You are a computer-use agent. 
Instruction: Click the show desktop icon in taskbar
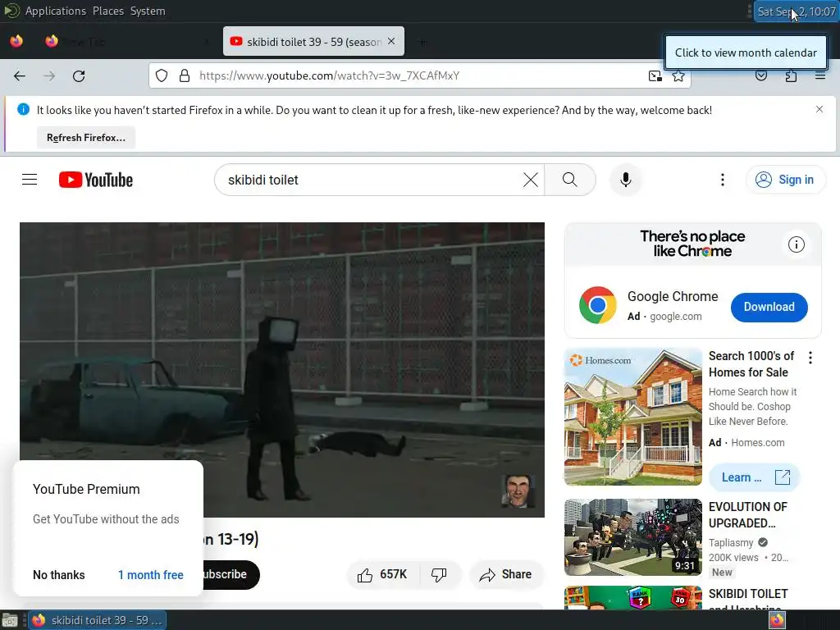coord(10,620)
